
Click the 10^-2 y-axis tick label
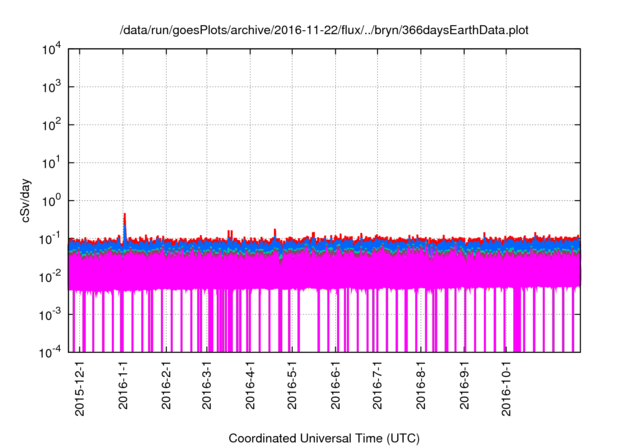[50, 276]
